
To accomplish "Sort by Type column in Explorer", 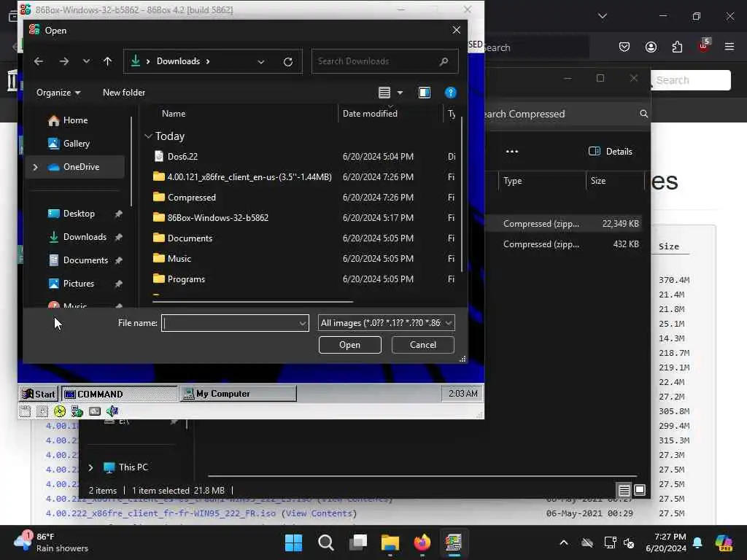I will 513,181.
